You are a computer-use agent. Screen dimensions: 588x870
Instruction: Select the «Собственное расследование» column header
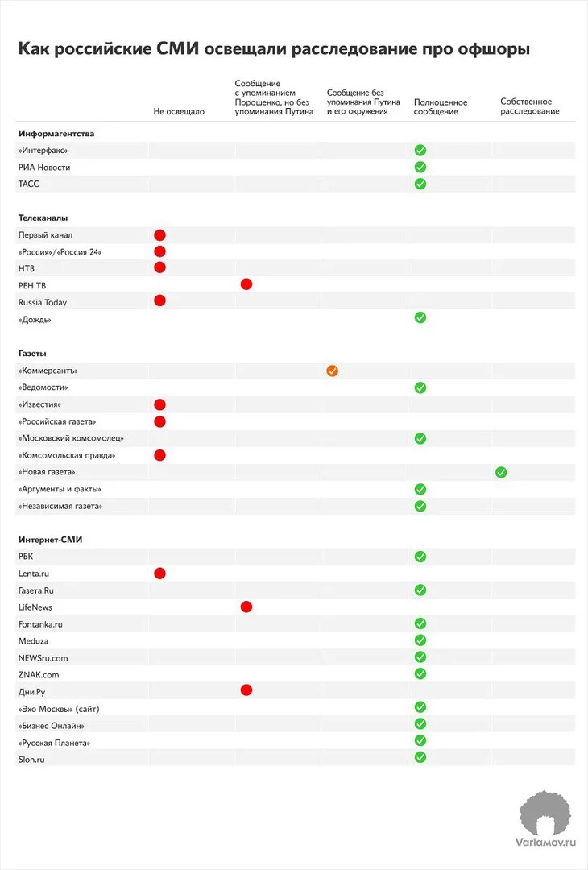coord(529,106)
